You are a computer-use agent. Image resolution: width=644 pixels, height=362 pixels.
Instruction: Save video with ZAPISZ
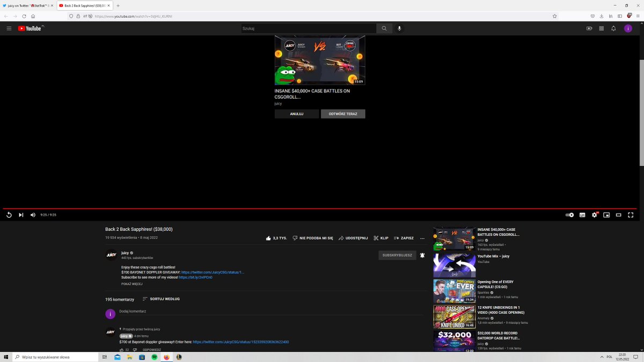[x=404, y=238]
